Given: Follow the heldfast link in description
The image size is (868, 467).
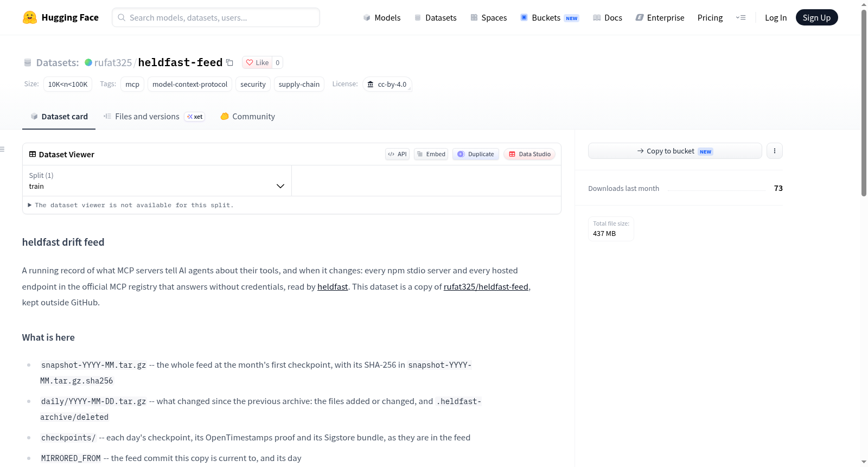Looking at the screenshot, I should pos(333,286).
